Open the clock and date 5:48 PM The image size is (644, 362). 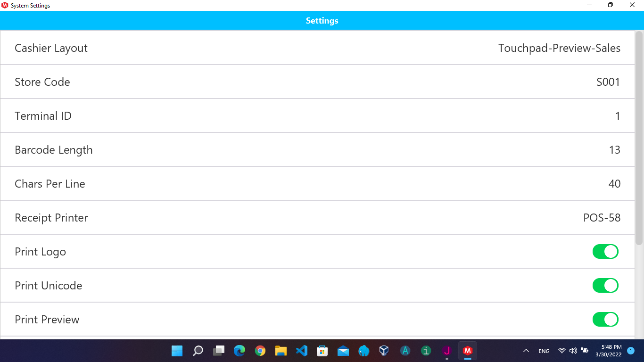(609, 351)
